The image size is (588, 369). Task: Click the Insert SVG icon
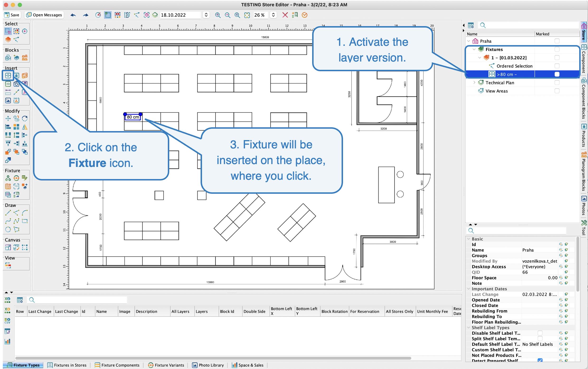point(16,100)
